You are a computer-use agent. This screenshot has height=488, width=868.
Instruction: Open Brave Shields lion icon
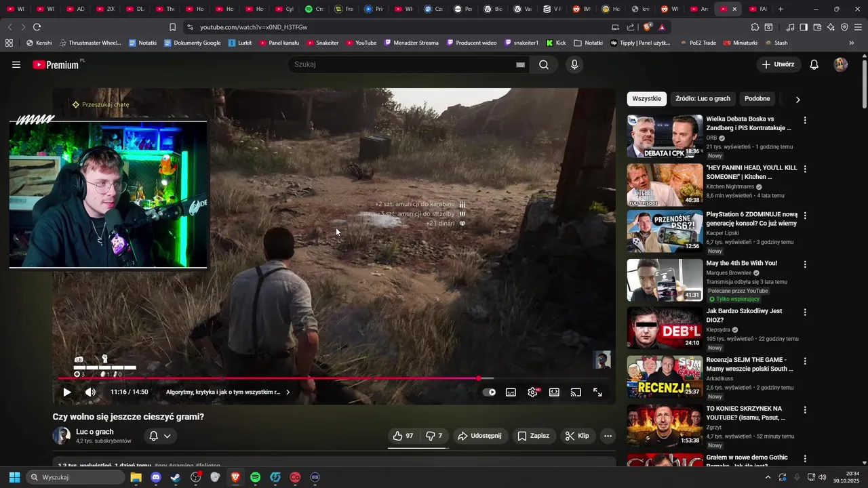[647, 27]
